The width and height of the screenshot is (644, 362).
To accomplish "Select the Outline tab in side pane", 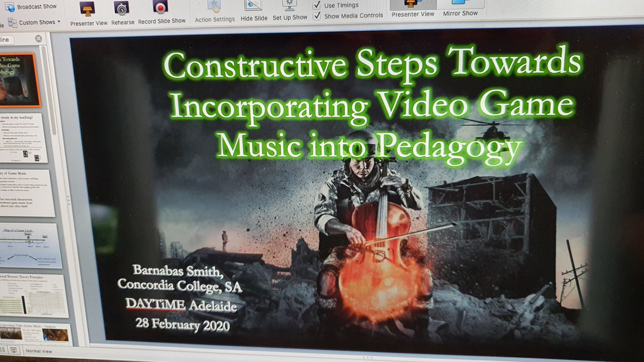I will pos(5,40).
